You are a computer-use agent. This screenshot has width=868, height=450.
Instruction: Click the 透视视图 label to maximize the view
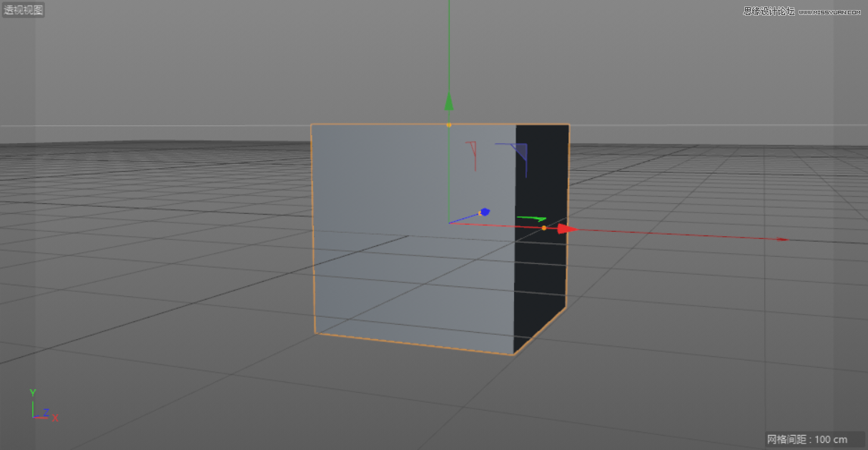coord(24,9)
